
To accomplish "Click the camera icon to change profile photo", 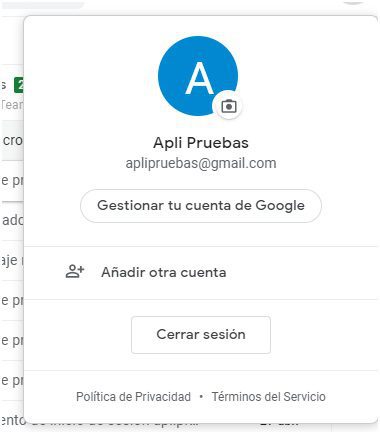I will [229, 106].
